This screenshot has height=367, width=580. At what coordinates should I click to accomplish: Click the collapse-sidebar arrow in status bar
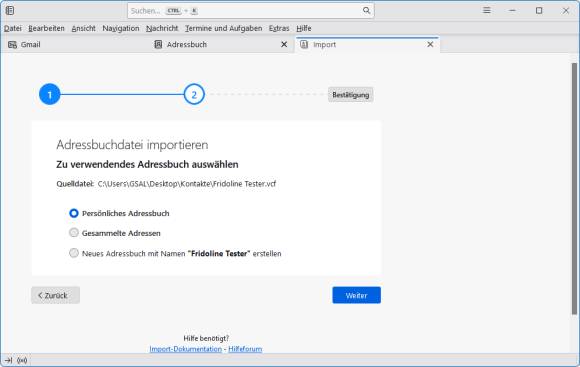(9, 360)
